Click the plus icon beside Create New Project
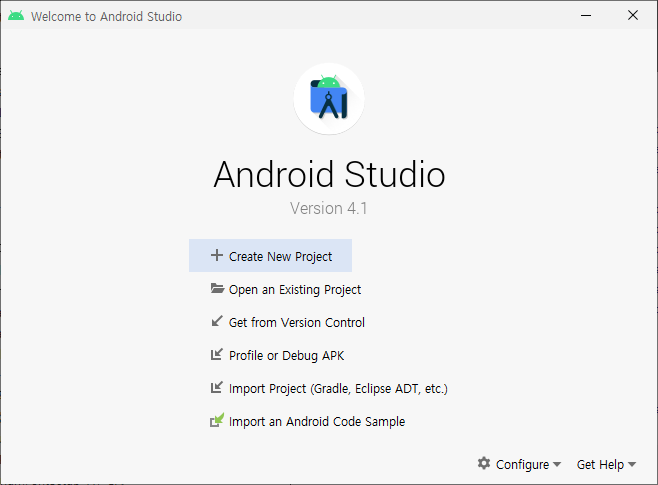 217,255
